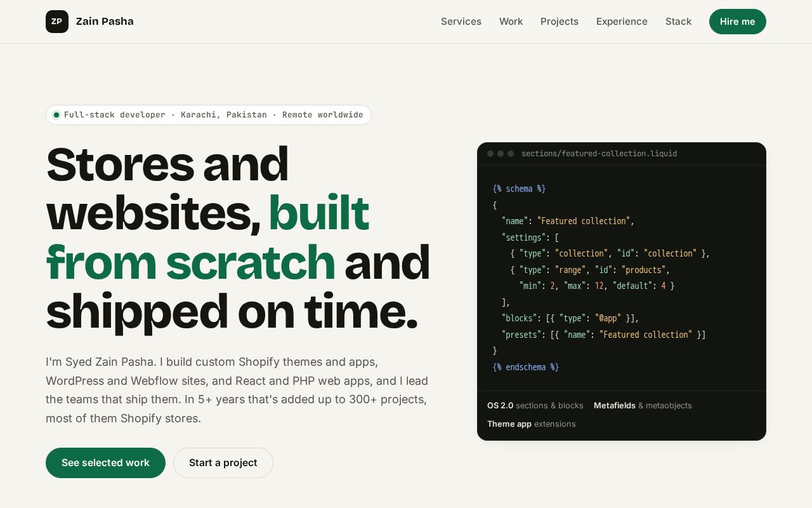Open the Stack nav link

678,22
